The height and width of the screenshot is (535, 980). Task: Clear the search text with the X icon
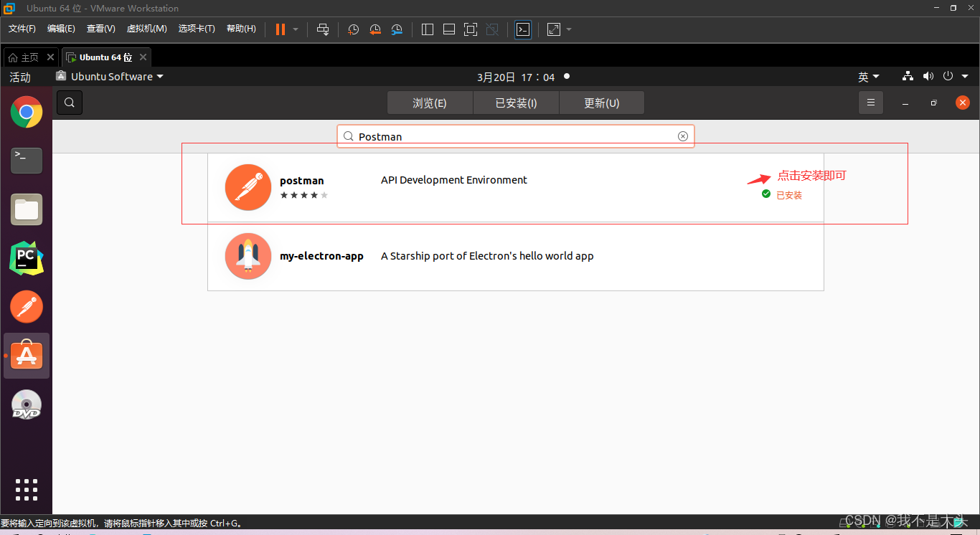tap(683, 136)
